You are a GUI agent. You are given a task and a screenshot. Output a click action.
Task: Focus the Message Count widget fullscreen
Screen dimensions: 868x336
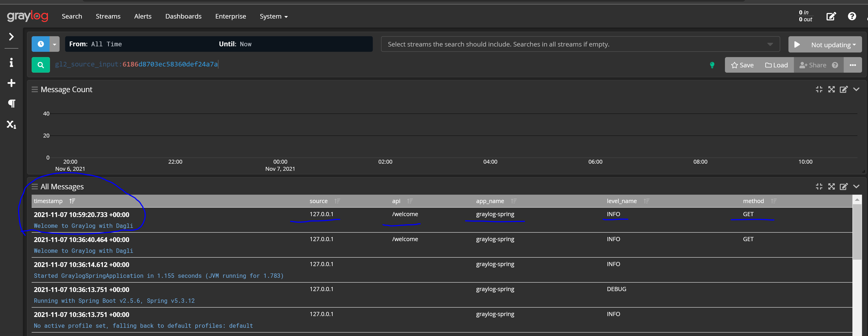click(x=832, y=89)
